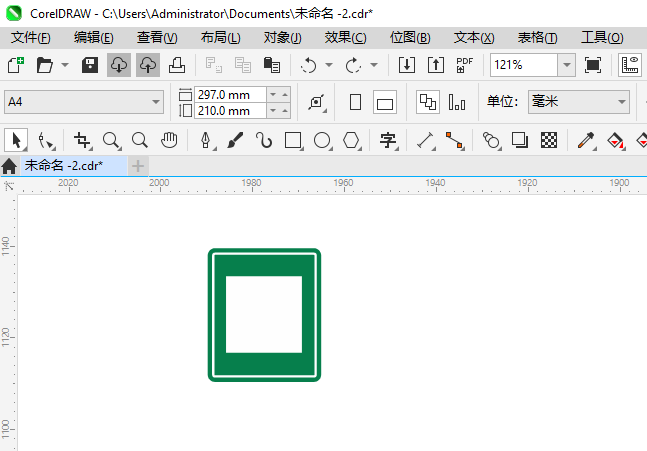Click the auto-fit page icon
The image size is (647, 451).
click(316, 102)
